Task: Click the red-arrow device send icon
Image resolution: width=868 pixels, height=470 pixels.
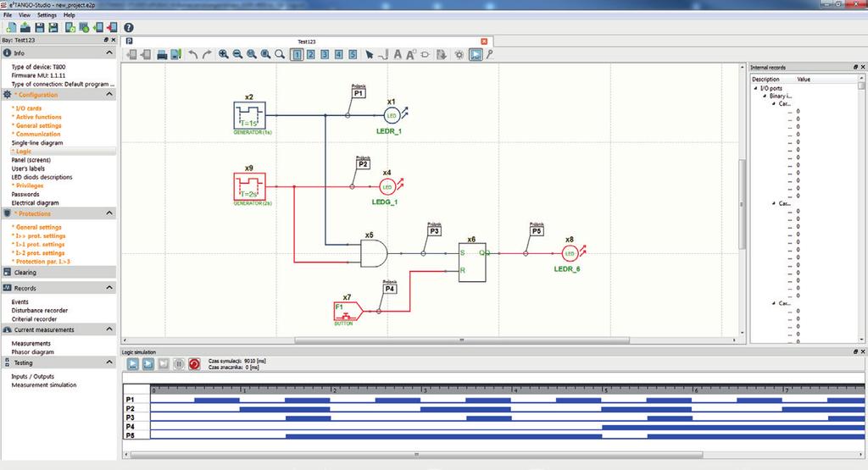Action: click(x=113, y=27)
